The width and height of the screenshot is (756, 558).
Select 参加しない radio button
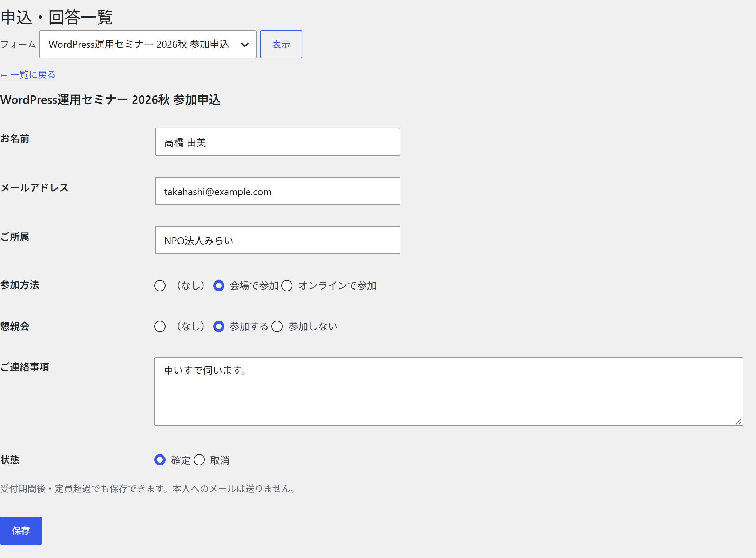click(277, 326)
